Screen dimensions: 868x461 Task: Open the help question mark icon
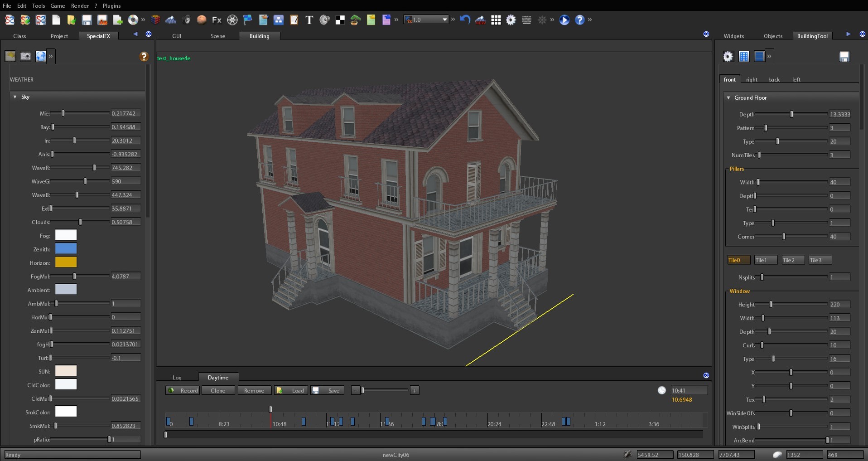point(580,20)
